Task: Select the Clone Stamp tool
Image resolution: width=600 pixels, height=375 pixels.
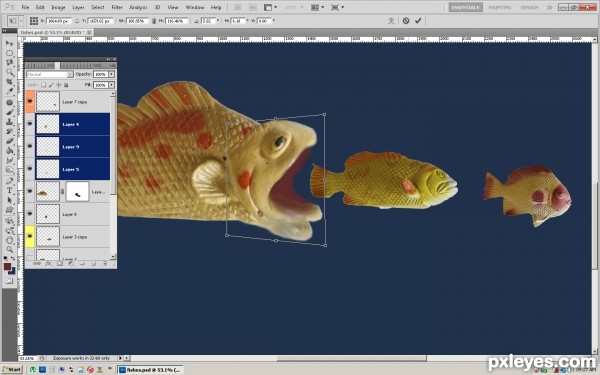Action: click(x=9, y=122)
